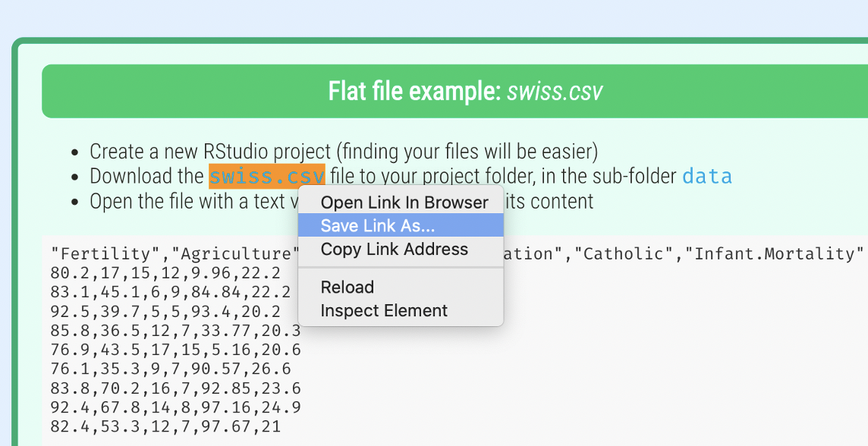
Task: Open Inspect Element from context menu
Action: click(384, 311)
